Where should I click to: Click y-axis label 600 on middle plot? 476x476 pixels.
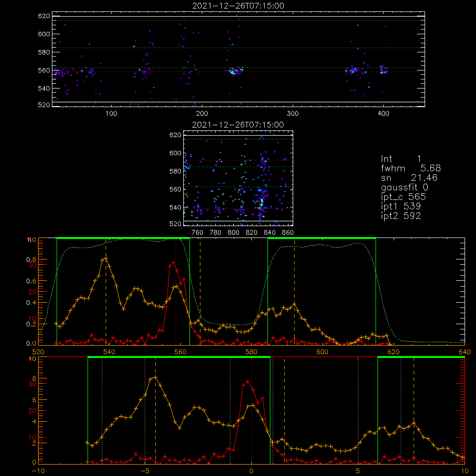point(176,153)
